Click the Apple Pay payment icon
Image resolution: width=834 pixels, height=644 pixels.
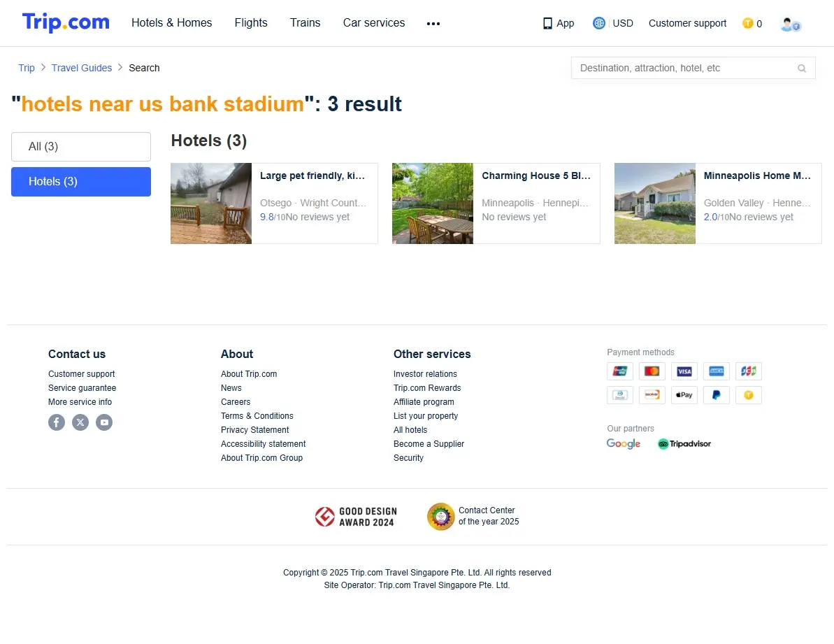coord(684,395)
